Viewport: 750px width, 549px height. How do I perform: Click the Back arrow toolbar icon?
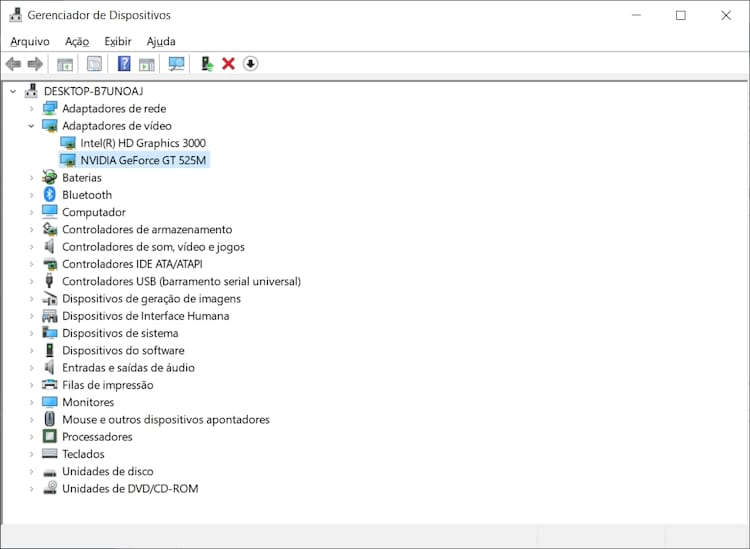pyautogui.click(x=13, y=64)
